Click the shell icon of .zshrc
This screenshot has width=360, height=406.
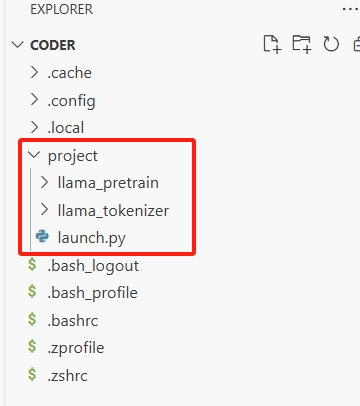[x=32, y=374]
